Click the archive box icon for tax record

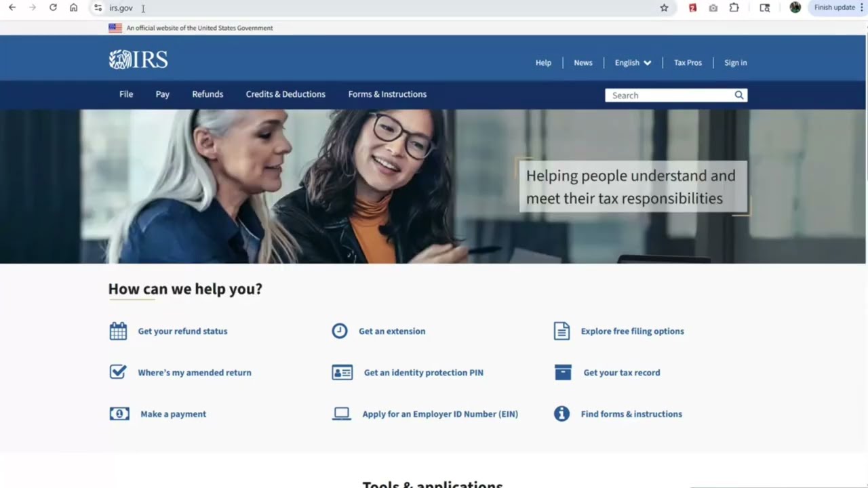pos(563,372)
